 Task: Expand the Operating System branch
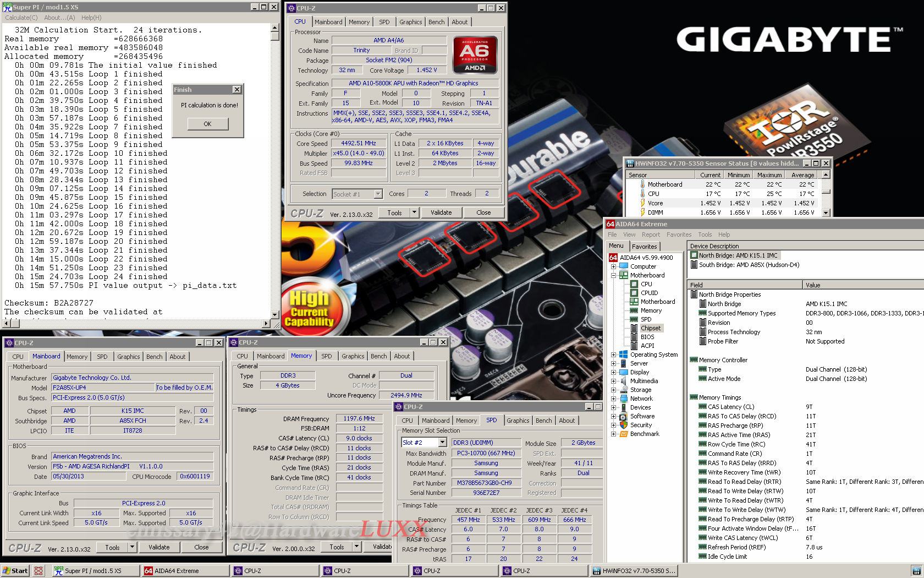(613, 355)
